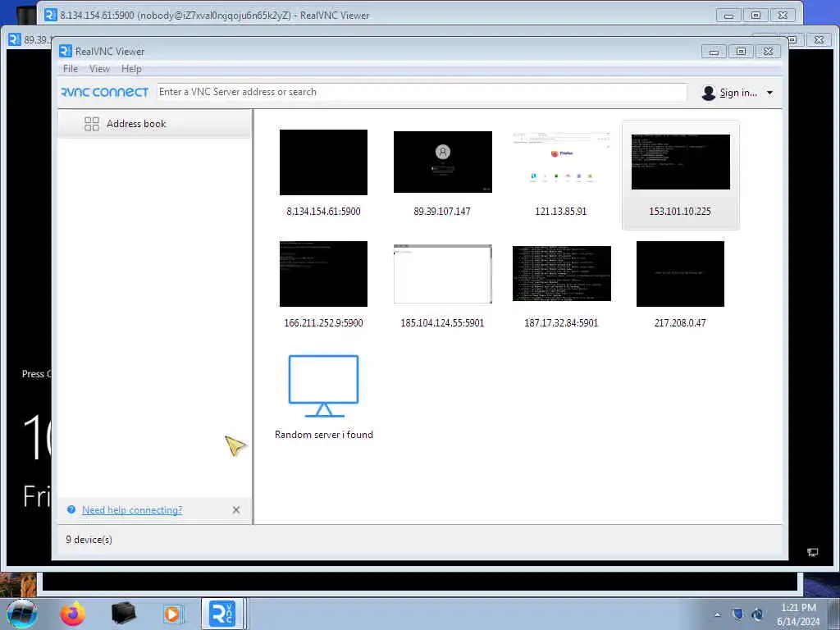The height and width of the screenshot is (630, 840).
Task: Open Windows Media Player from taskbar
Action: tap(172, 614)
